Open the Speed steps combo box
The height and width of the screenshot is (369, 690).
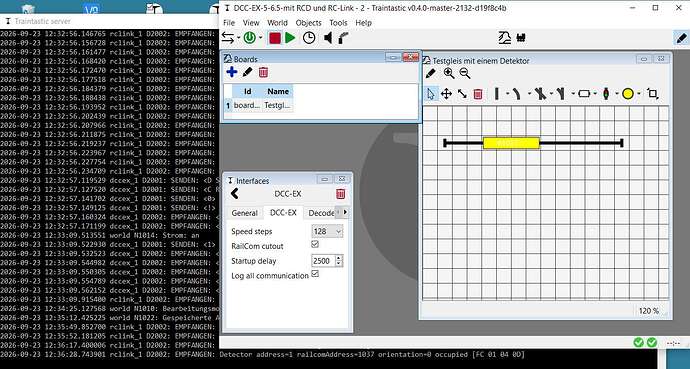(327, 231)
